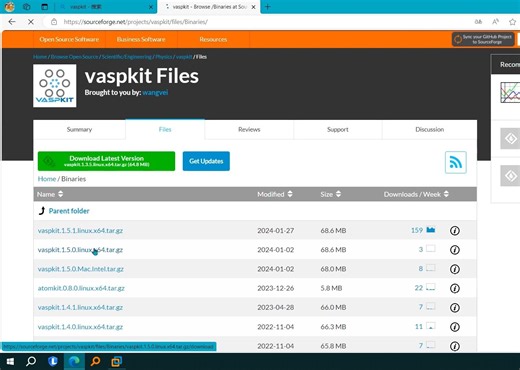Open info icon for vaspkit.1.4.1.linux.x64.tar.gz
Screen dimensions: 520x370
[x=455, y=307]
